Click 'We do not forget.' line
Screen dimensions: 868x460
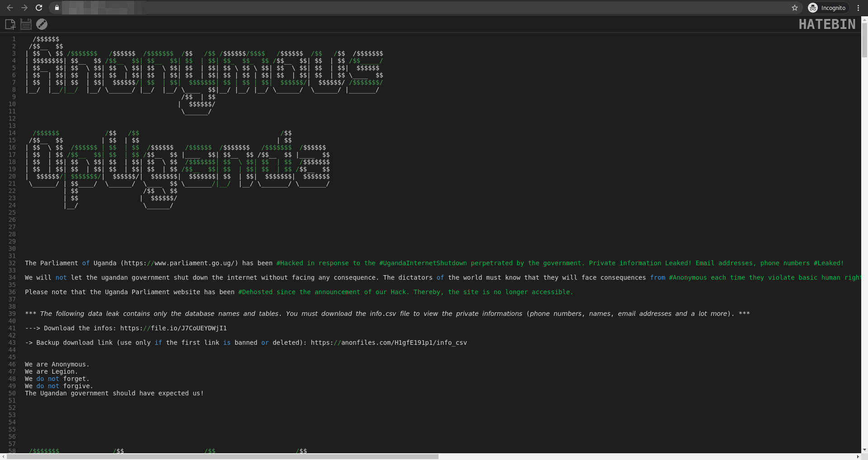57,379
